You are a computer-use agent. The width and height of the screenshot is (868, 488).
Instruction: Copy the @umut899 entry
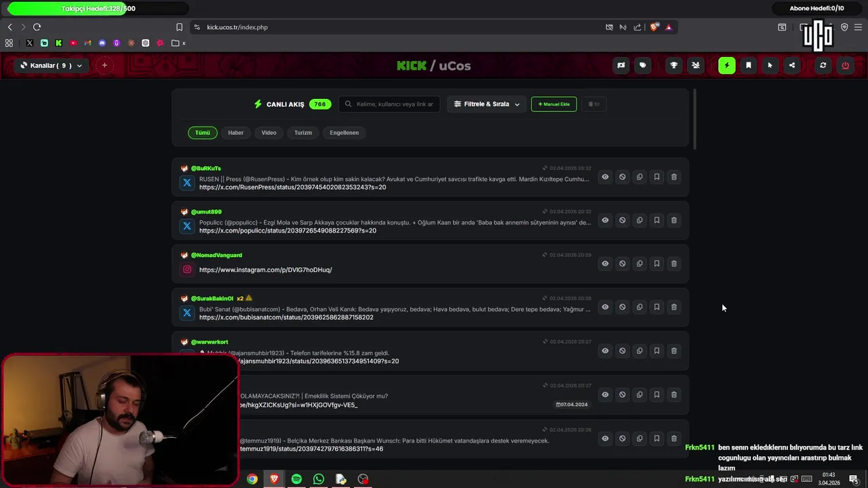(639, 220)
